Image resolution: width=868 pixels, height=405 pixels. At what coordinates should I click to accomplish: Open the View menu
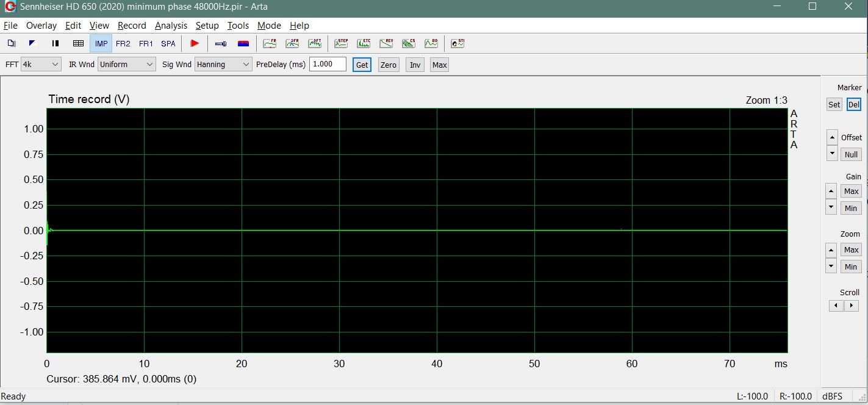[x=99, y=26]
